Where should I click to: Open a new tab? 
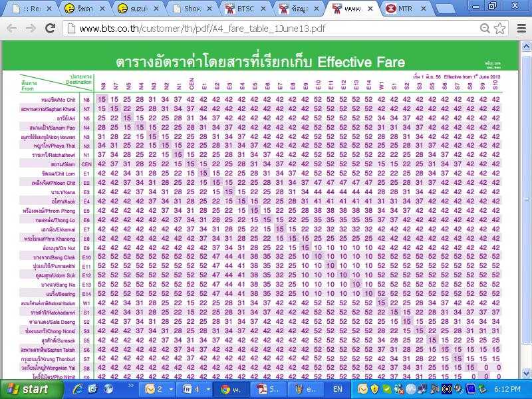pyautogui.click(x=445, y=9)
